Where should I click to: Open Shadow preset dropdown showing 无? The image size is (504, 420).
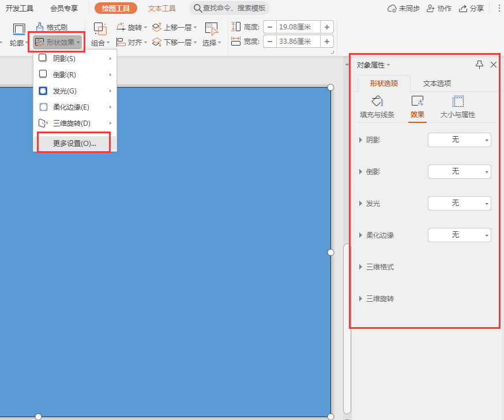point(460,140)
